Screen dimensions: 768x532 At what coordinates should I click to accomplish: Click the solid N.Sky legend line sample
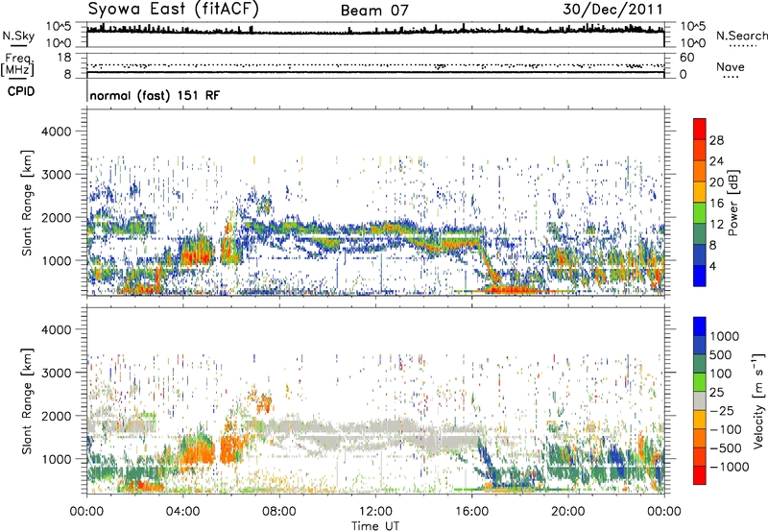[x=18, y=45]
